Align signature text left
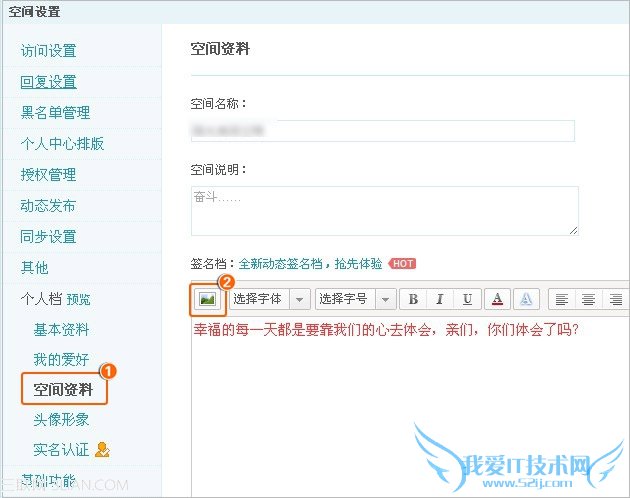This screenshot has width=630, height=498. pyautogui.click(x=562, y=299)
